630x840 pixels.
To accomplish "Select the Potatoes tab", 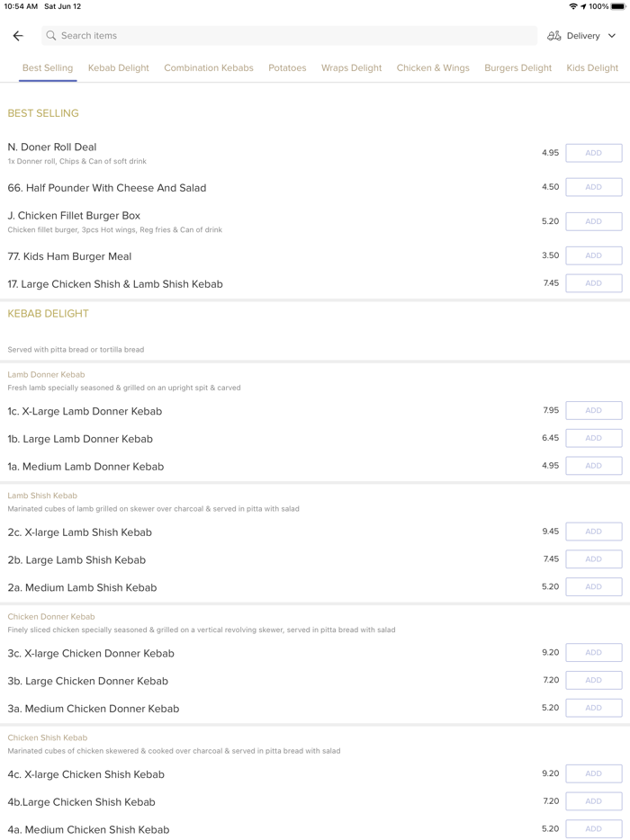I will point(287,67).
